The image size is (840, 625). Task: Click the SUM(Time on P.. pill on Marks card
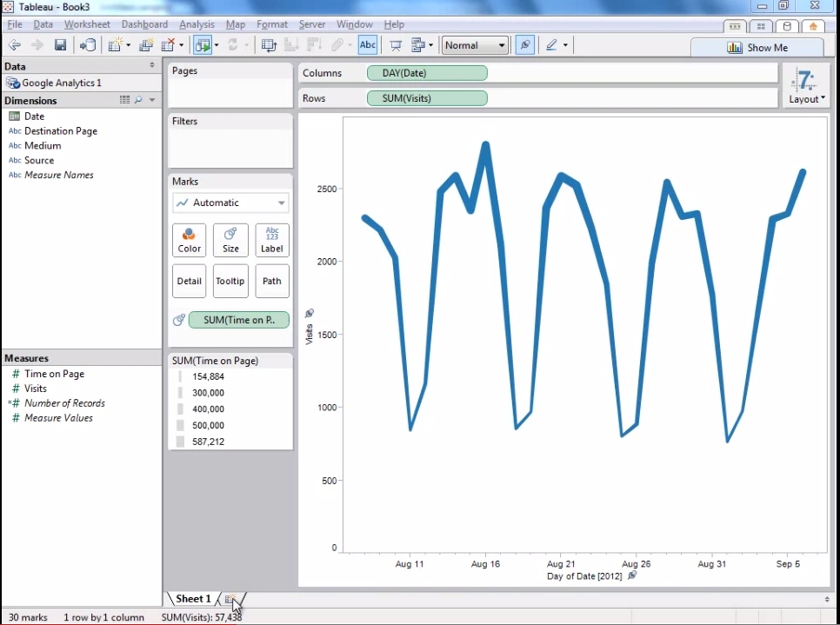pos(239,320)
